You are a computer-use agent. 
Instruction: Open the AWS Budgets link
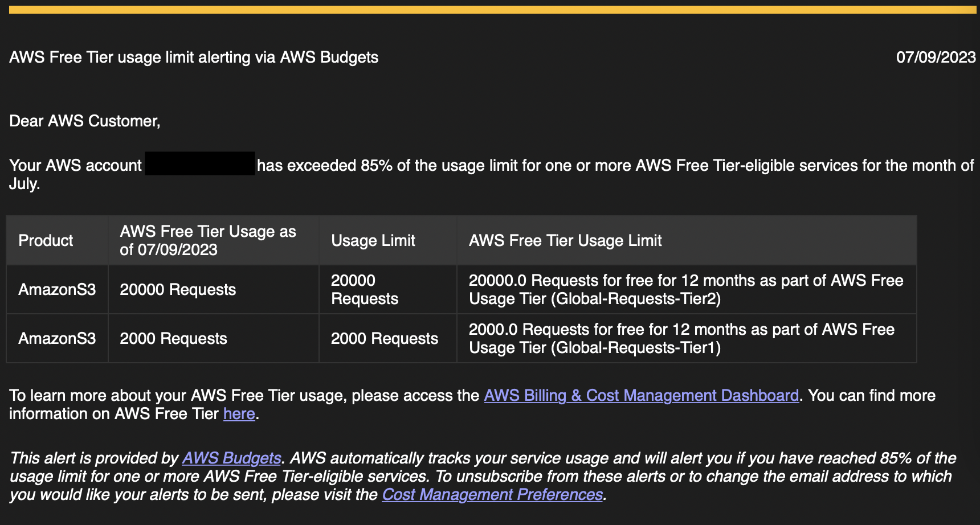[x=231, y=458]
